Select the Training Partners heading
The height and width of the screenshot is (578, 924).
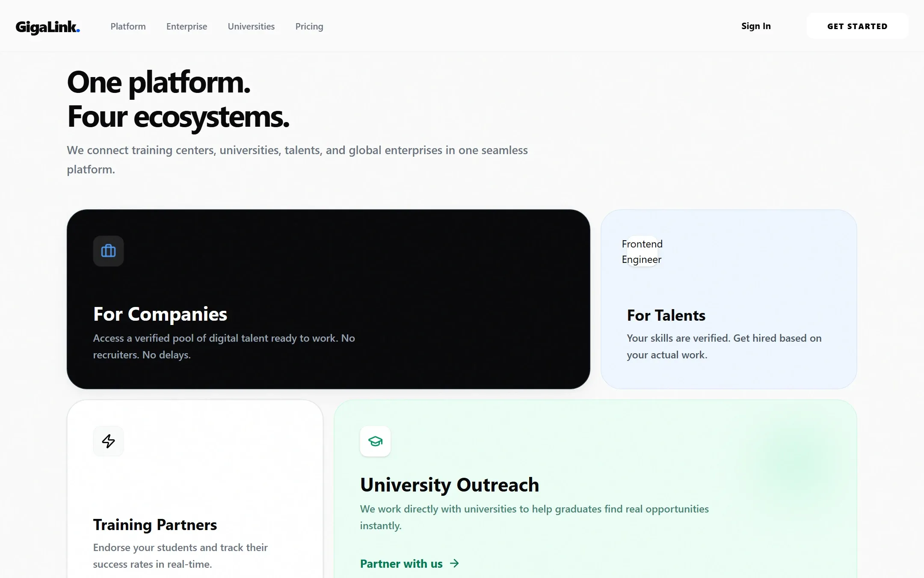(x=155, y=525)
